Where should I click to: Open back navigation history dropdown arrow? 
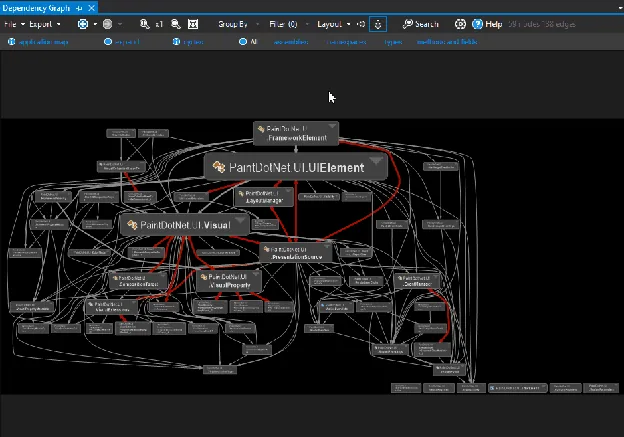tap(95, 24)
